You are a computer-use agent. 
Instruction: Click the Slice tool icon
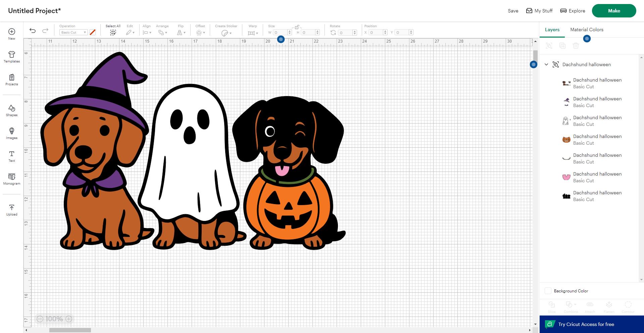[552, 304]
